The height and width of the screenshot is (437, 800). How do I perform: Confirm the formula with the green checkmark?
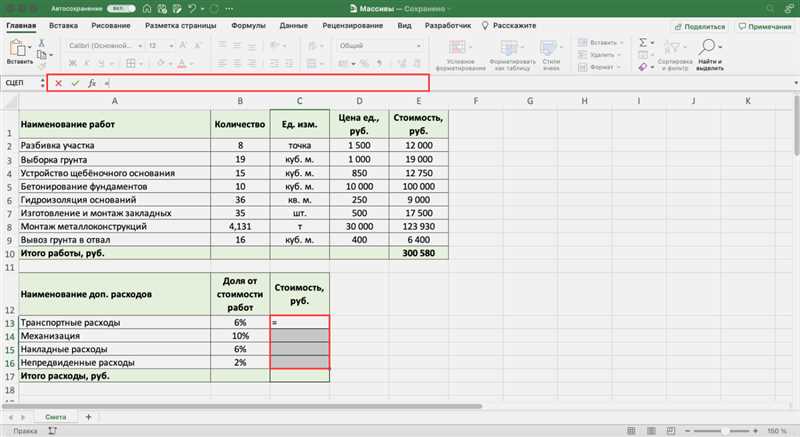click(x=75, y=83)
